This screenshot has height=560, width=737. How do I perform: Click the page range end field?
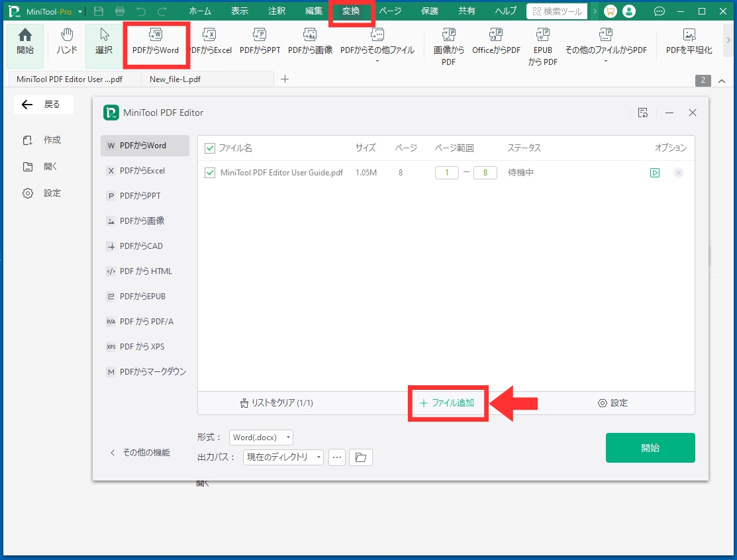[x=485, y=173]
